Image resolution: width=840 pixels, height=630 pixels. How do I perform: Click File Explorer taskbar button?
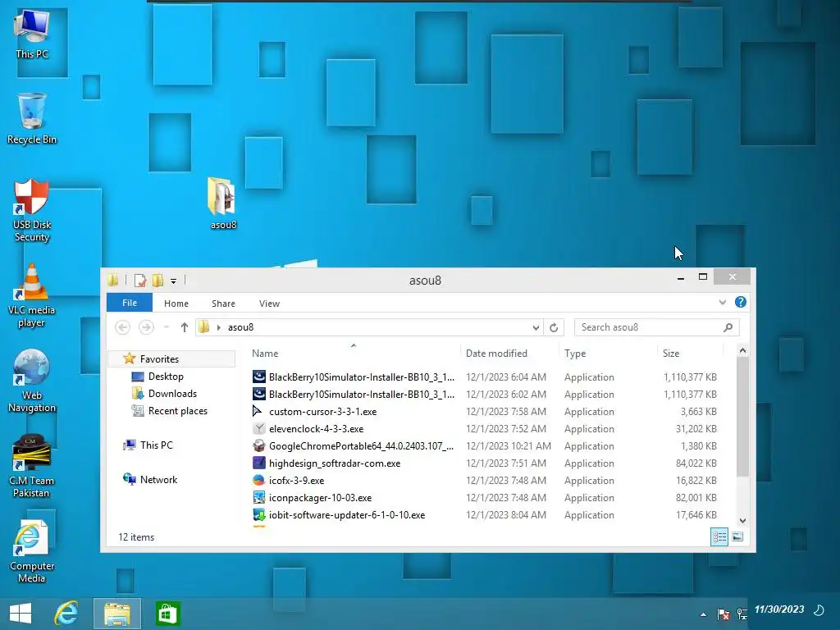coord(117,614)
